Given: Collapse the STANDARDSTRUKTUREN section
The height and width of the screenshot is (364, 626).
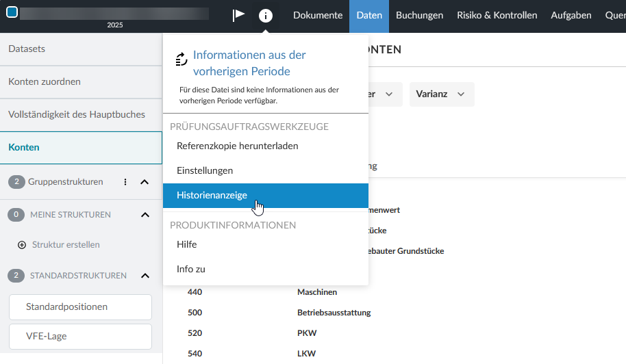Looking at the screenshot, I should pos(145,276).
